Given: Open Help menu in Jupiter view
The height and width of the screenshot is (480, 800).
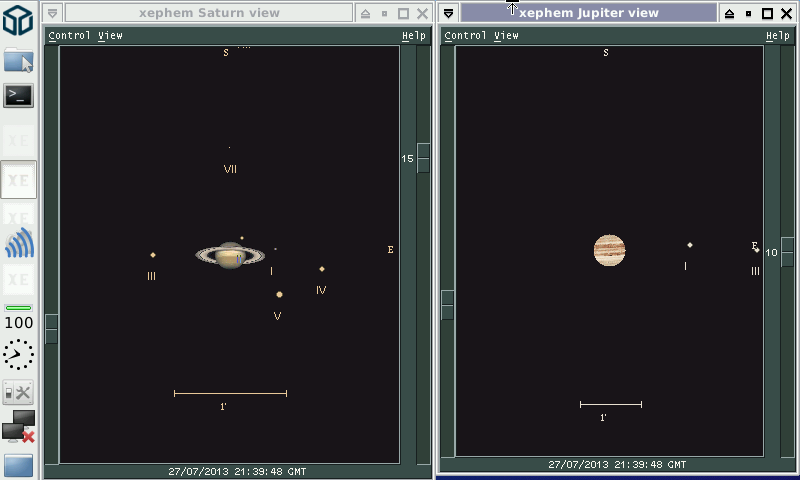Looking at the screenshot, I should [778, 36].
